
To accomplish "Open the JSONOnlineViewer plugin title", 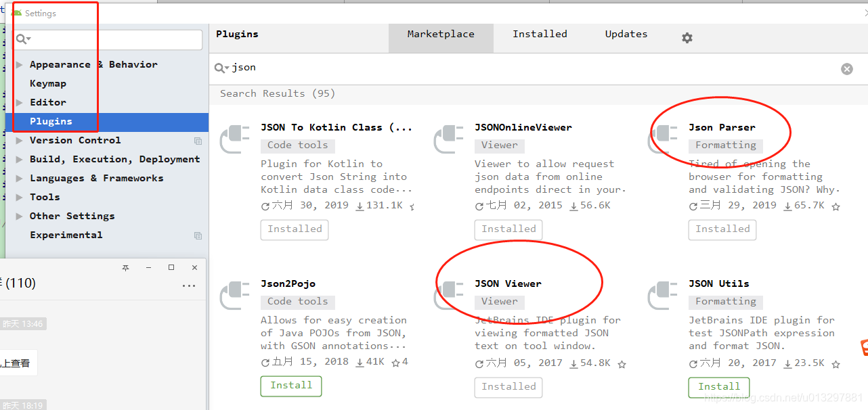I will point(523,127).
